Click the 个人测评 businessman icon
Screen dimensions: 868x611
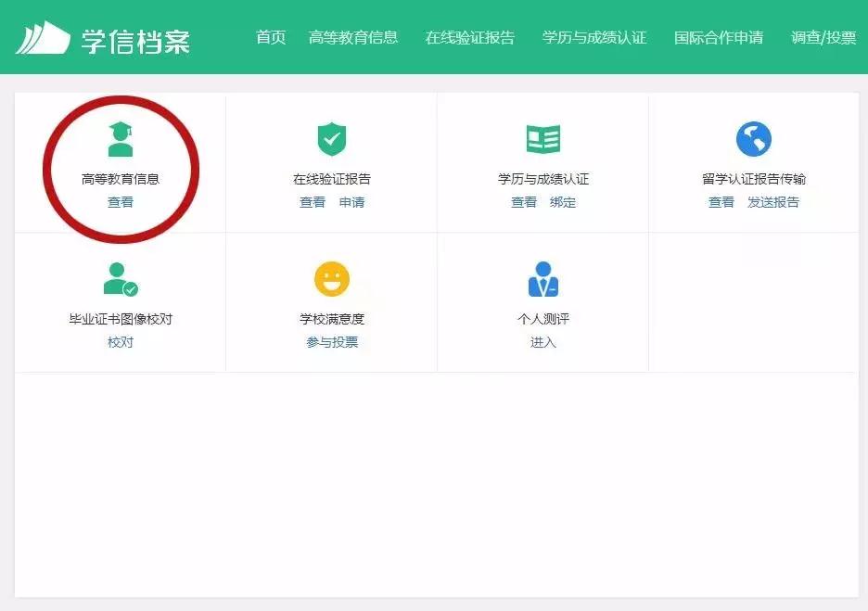tap(543, 279)
